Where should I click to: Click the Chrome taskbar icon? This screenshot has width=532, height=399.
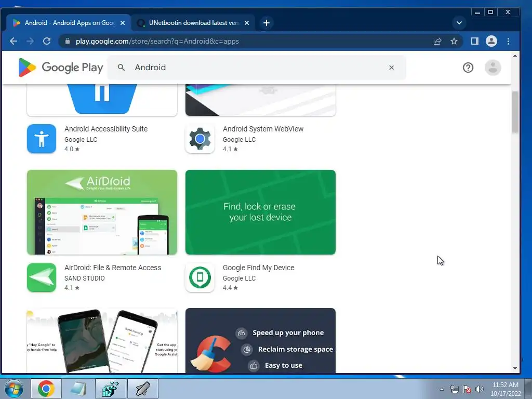coord(46,389)
